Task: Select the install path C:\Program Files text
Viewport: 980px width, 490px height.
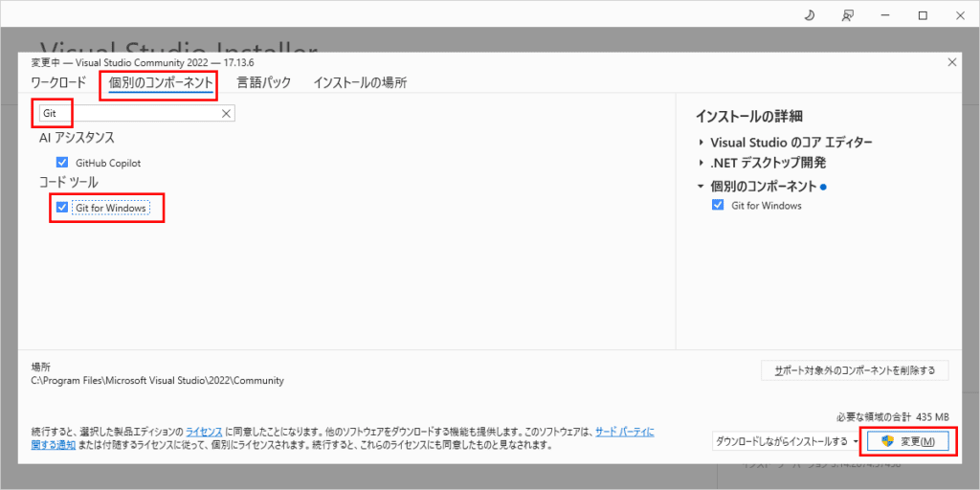Action: [158, 380]
